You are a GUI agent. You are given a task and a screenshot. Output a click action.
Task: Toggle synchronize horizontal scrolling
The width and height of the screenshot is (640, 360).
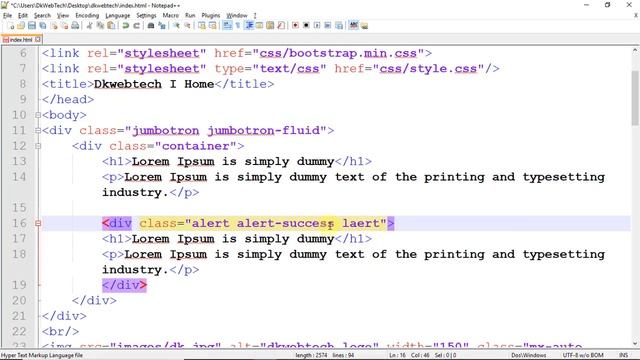tap(213, 26)
